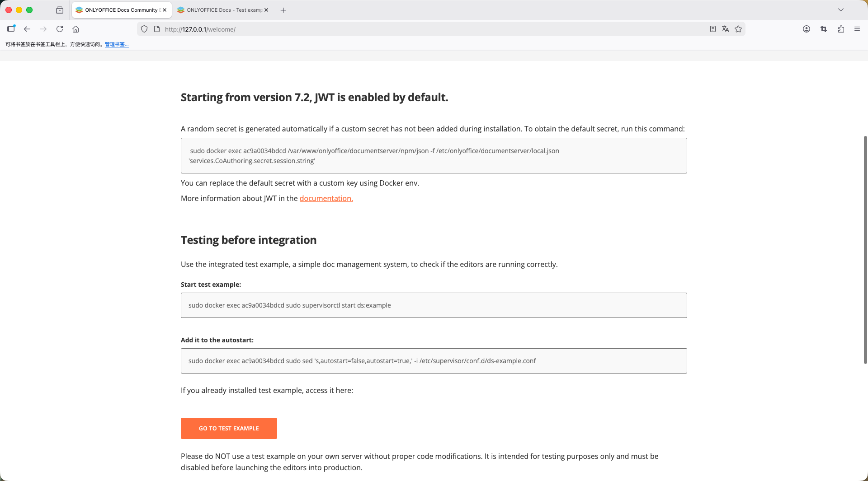View site information page icon
The height and width of the screenshot is (481, 868).
pos(157,29)
